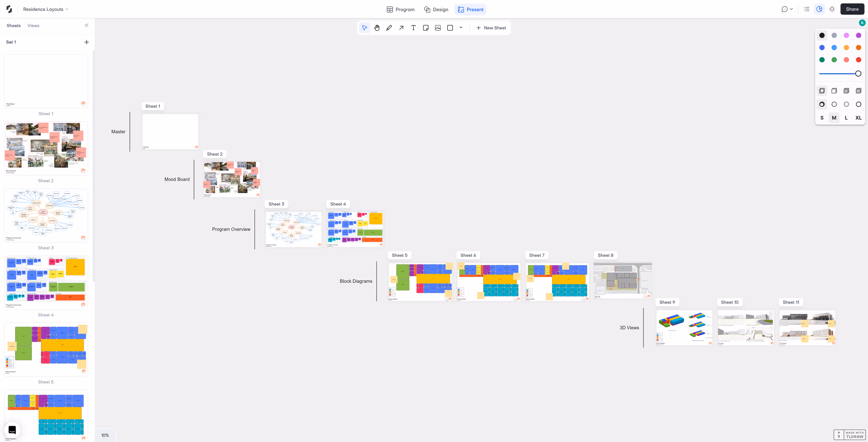Pick the red color swatch
868x442 pixels.
point(858,60)
